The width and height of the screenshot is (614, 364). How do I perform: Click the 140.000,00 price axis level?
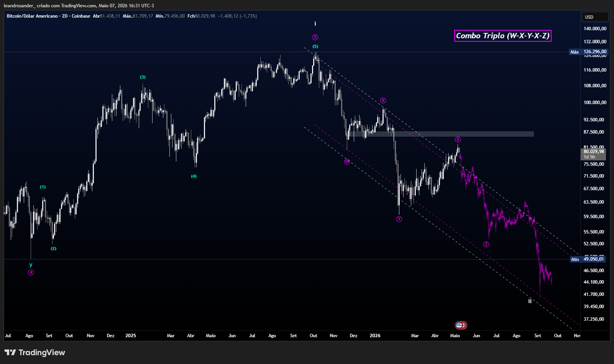595,28
